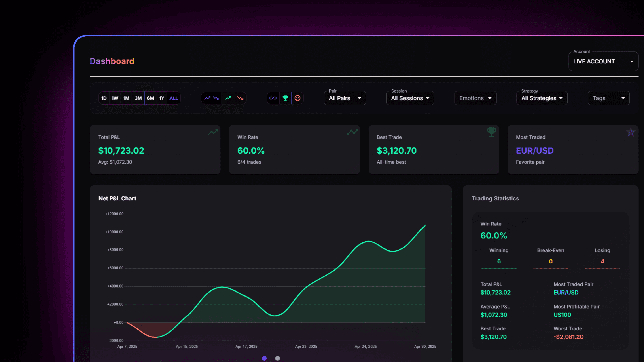
Task: Click Apr 30, 2025 axis label
Action: pos(425,347)
